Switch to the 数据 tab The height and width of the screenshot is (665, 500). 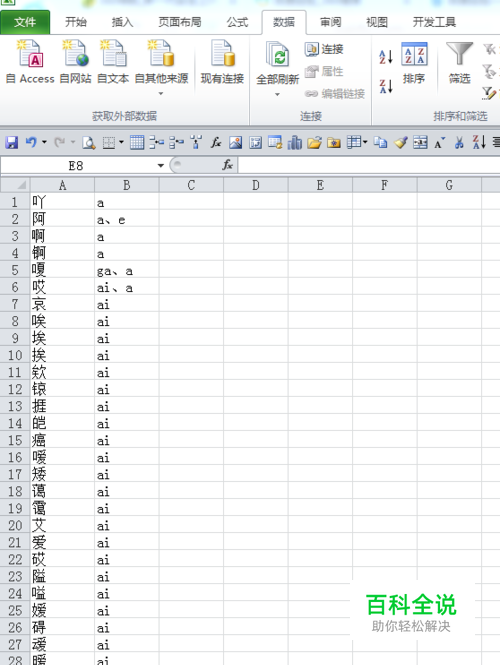click(x=284, y=22)
